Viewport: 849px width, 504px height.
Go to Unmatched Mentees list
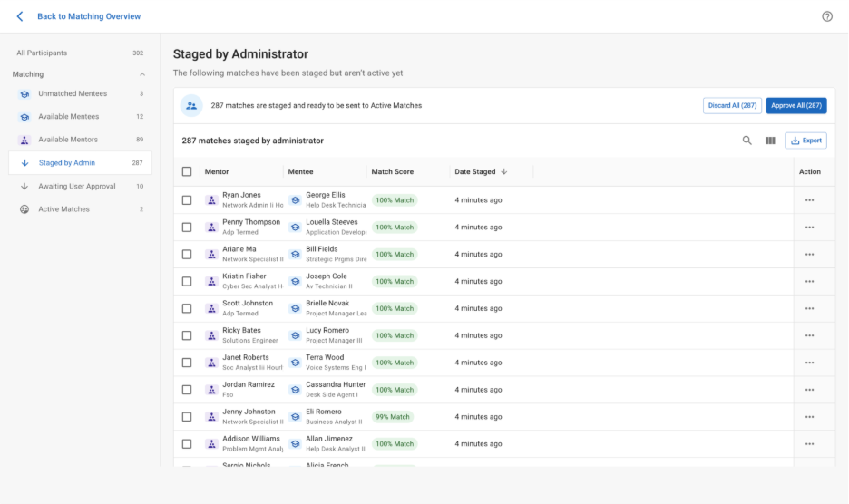(x=73, y=94)
